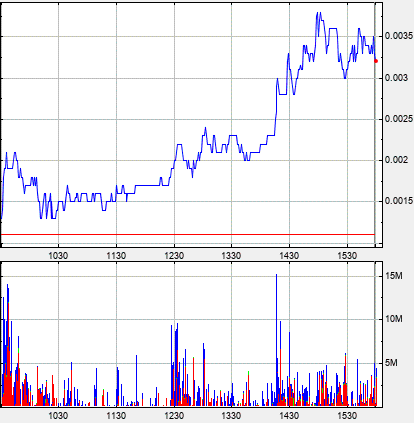Click the 1530 time label under volume chart
The image size is (414, 423).
pos(347,416)
